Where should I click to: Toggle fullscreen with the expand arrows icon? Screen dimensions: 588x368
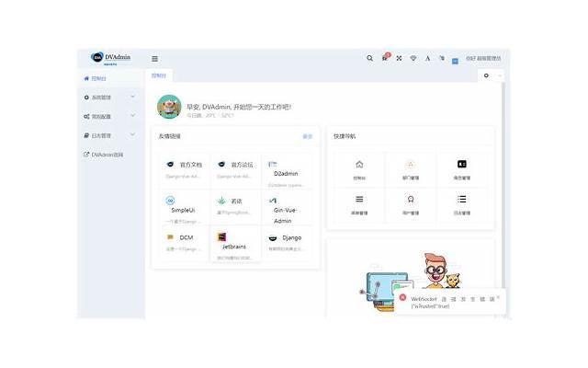399,58
